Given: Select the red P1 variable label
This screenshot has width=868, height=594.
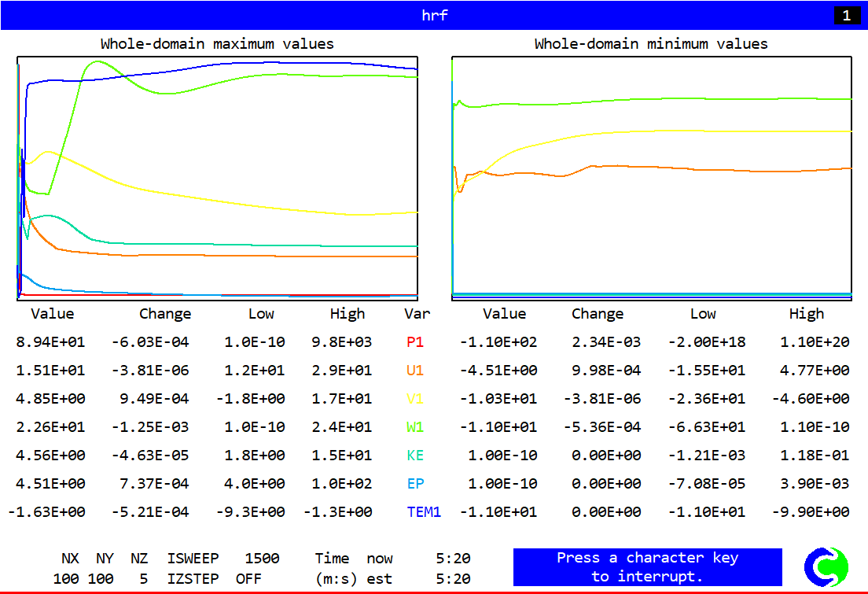Looking at the screenshot, I should point(417,342).
